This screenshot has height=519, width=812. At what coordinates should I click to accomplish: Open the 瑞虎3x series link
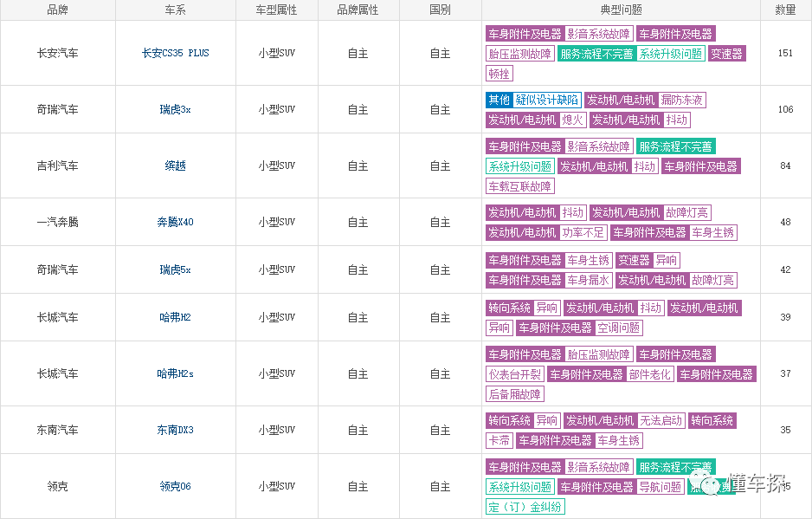[x=175, y=109]
